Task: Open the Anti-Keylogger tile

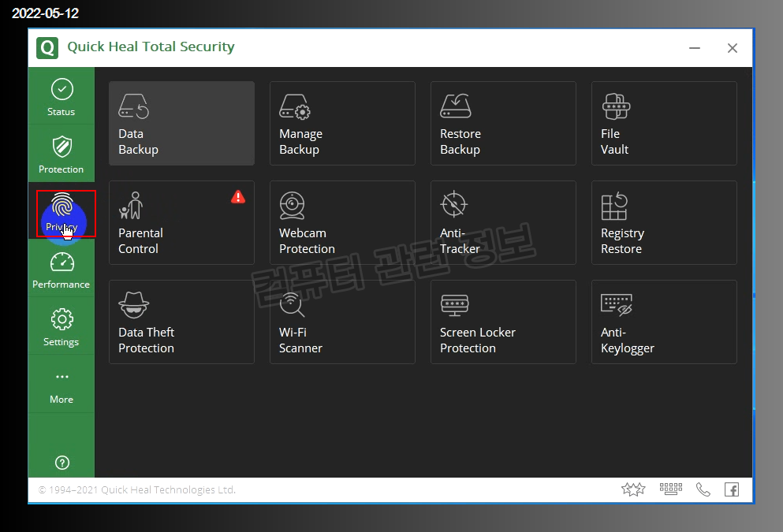Action: pos(664,322)
